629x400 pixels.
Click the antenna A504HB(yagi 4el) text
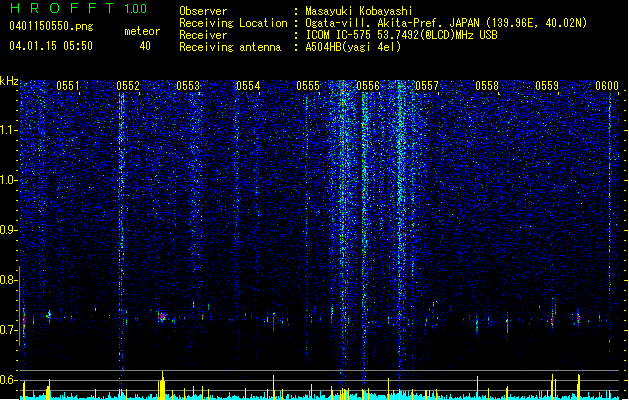[x=353, y=47]
